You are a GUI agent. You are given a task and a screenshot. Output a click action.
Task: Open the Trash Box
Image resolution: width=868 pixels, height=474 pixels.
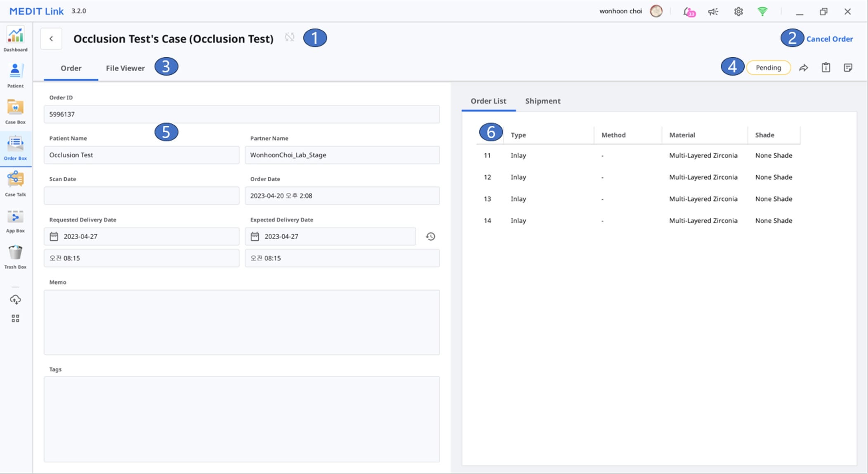[x=15, y=257]
